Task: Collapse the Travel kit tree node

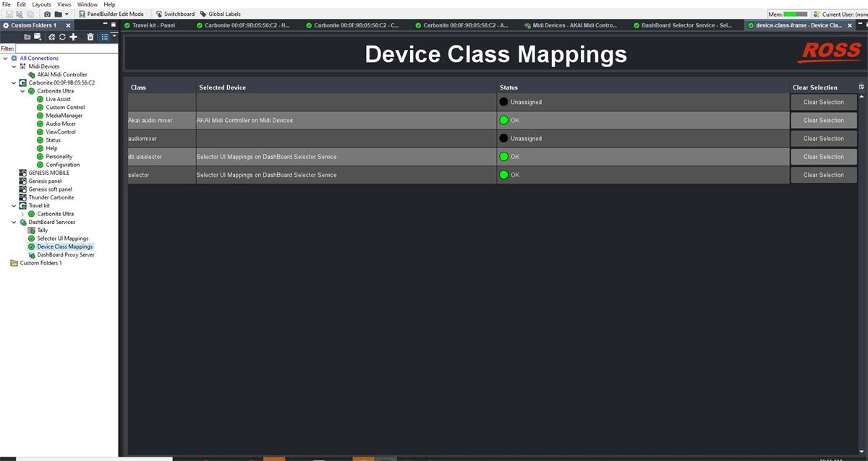Action: (14, 206)
